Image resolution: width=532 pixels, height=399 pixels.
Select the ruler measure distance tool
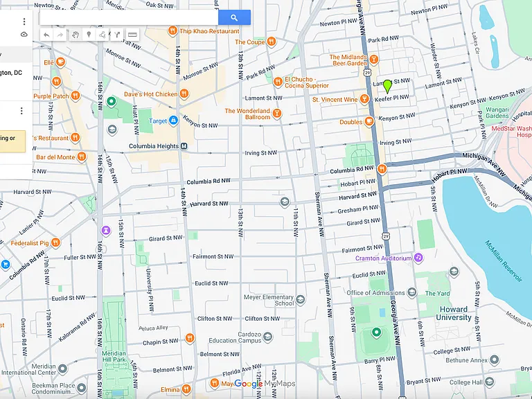click(x=132, y=35)
